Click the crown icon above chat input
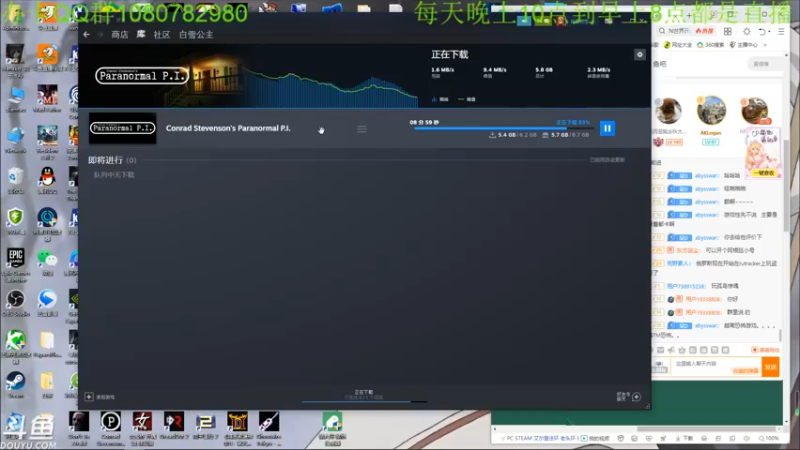 [682, 350]
